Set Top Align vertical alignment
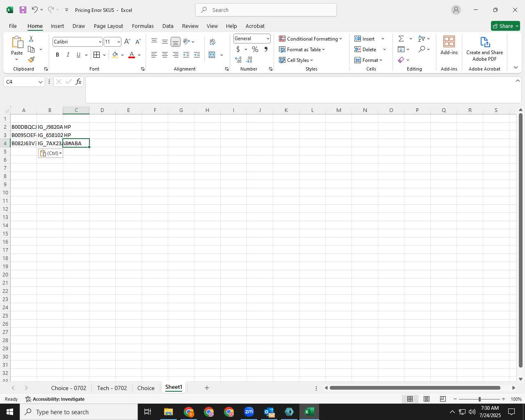 154,41
